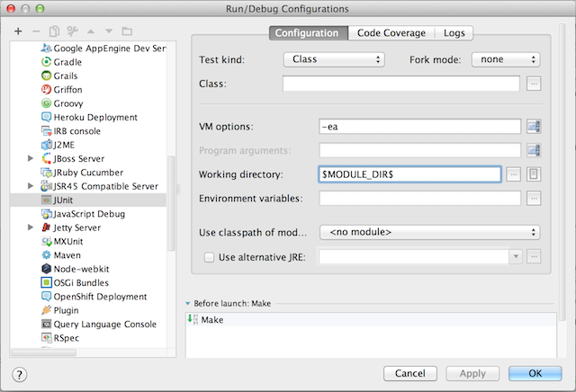Click the Apply button
The width and height of the screenshot is (576, 392).
coord(472,374)
